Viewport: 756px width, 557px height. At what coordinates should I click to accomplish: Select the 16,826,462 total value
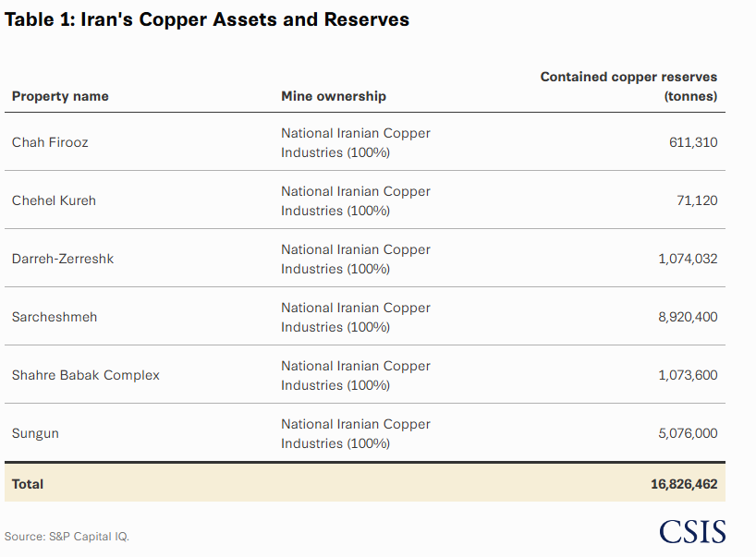tap(684, 484)
